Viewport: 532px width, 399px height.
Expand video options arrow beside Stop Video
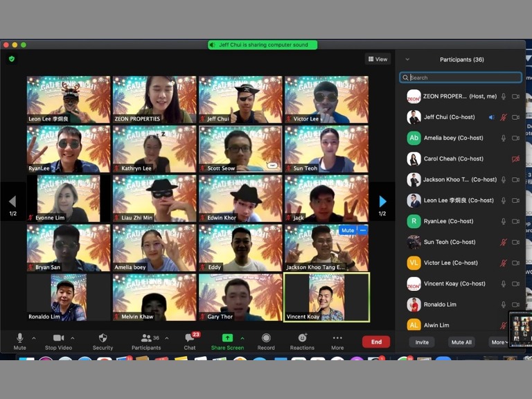73,338
